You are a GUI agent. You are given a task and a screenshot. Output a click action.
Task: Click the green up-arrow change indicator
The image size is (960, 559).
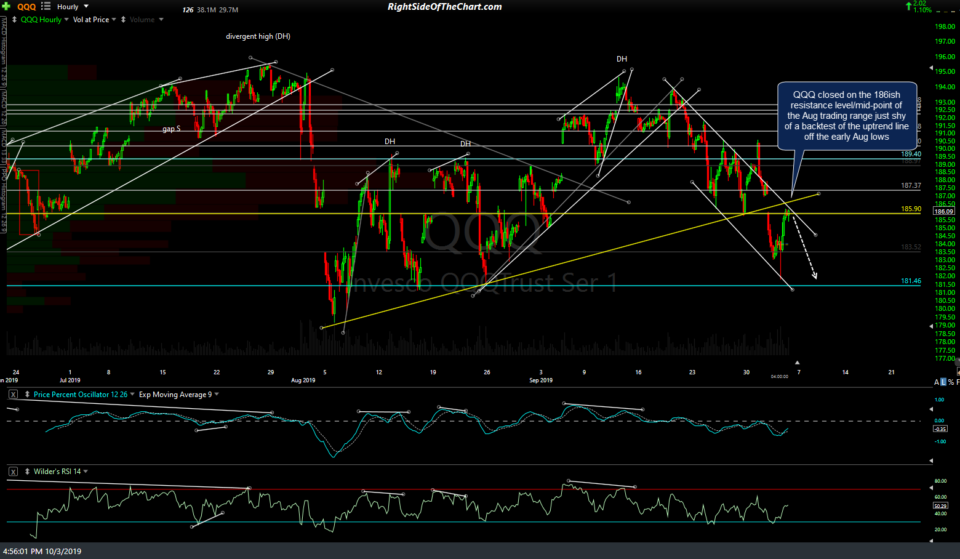click(x=909, y=6)
